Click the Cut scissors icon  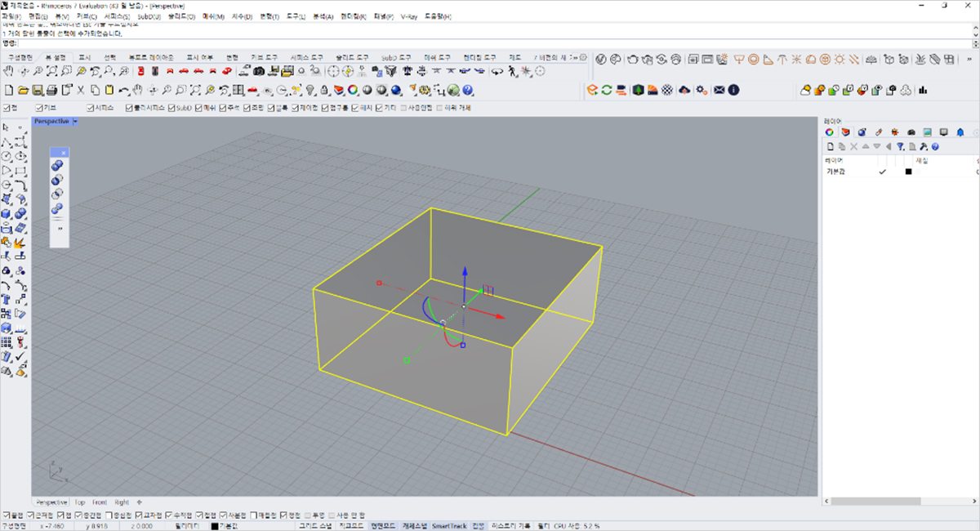coord(81,90)
